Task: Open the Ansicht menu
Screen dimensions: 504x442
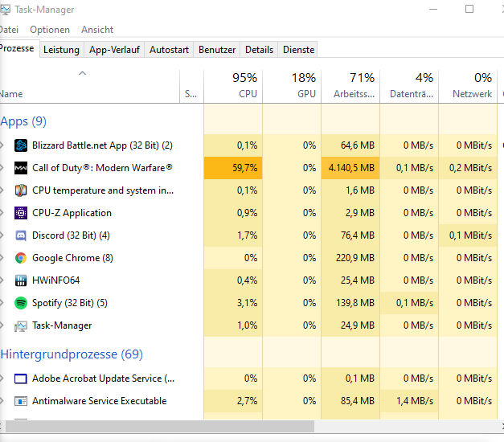Action: pyautogui.click(x=97, y=30)
